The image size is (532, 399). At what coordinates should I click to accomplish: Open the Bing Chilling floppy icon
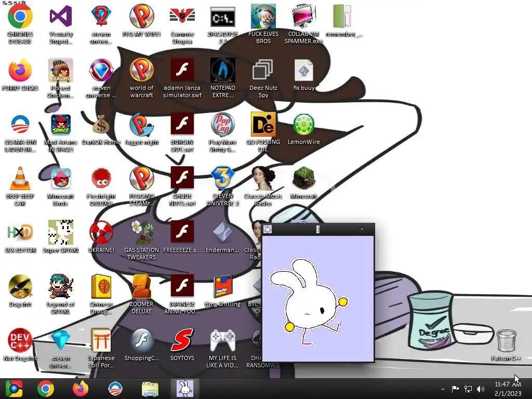222,286
